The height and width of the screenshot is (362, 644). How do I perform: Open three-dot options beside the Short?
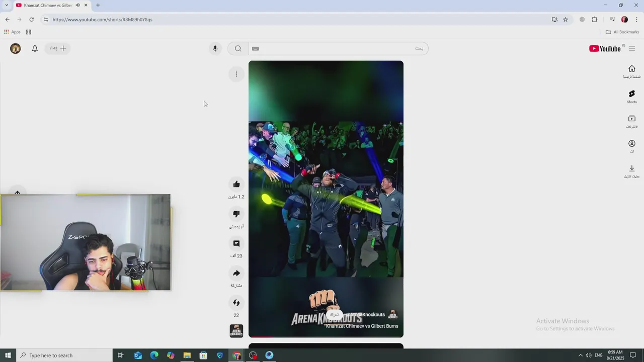click(x=236, y=74)
